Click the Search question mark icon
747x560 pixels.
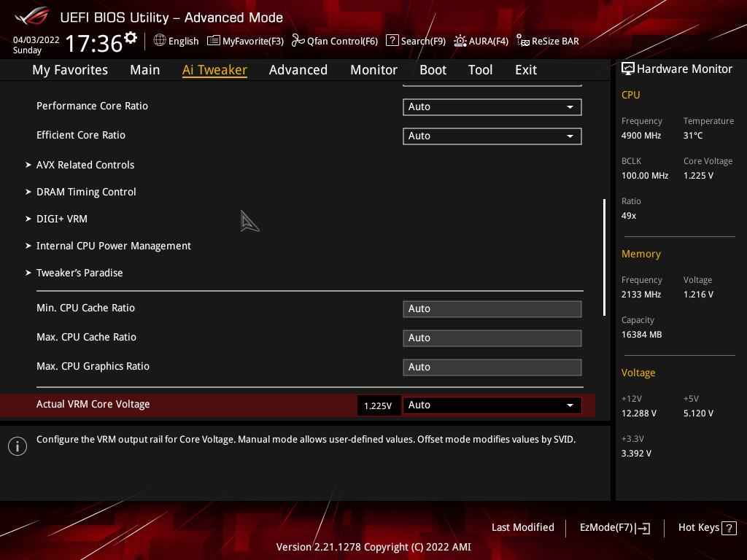(x=392, y=41)
